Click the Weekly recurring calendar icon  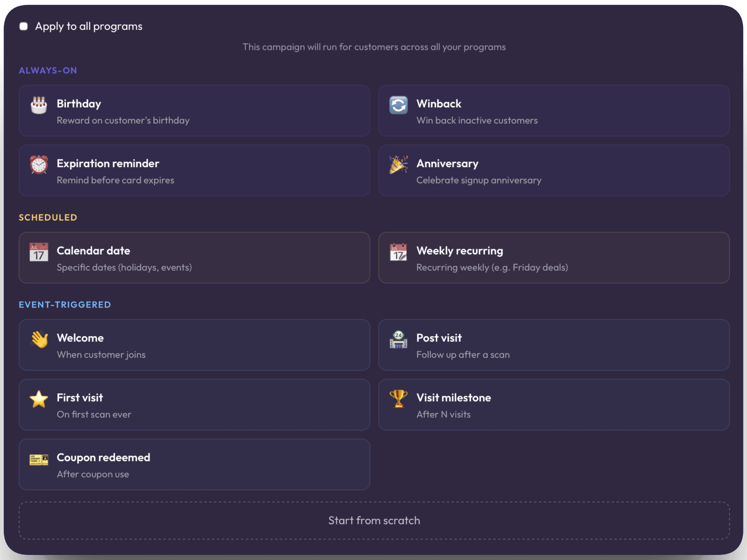point(398,252)
